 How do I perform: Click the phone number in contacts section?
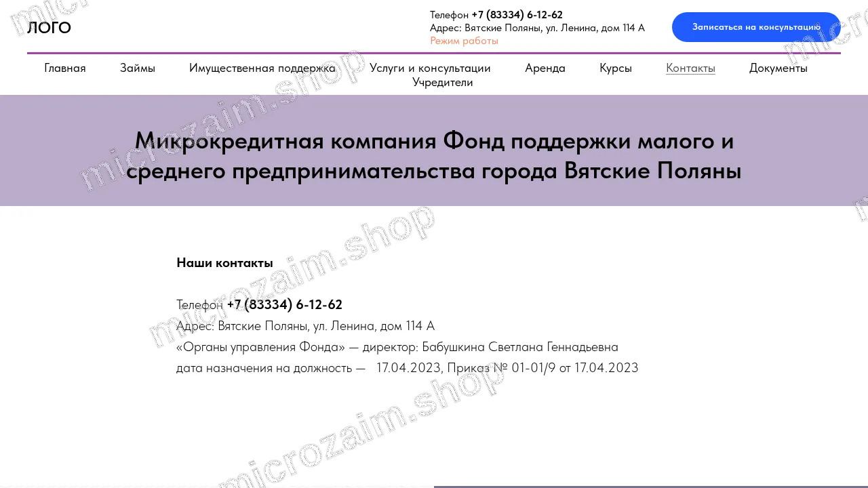(x=284, y=304)
